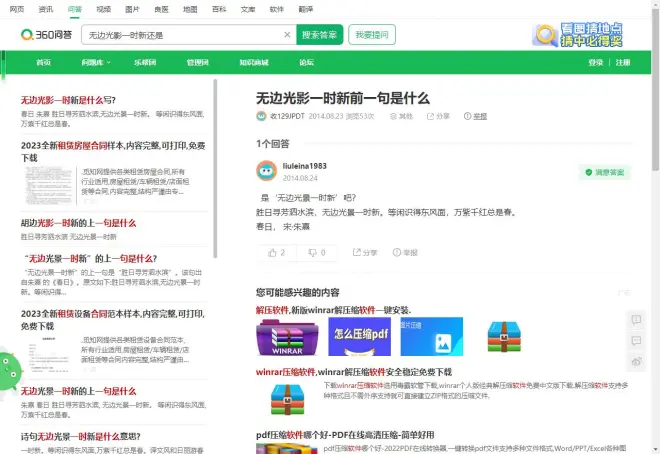The image size is (660, 454).
Task: Open 知识商城 in the green navigation bar
Action: (253, 62)
